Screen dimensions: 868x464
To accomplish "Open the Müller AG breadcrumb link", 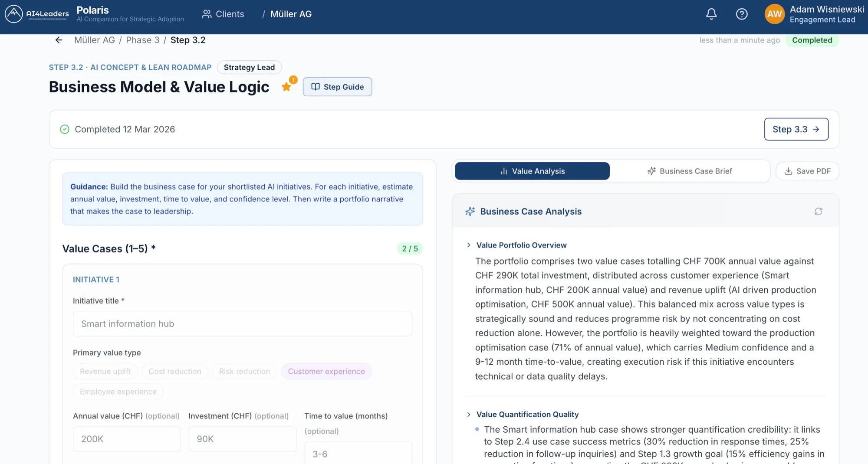I will [x=95, y=40].
